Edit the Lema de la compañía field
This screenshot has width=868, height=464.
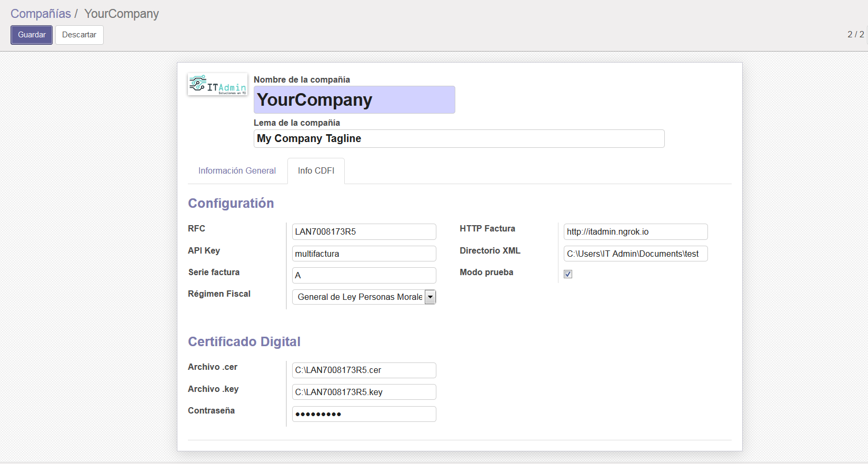tap(458, 139)
